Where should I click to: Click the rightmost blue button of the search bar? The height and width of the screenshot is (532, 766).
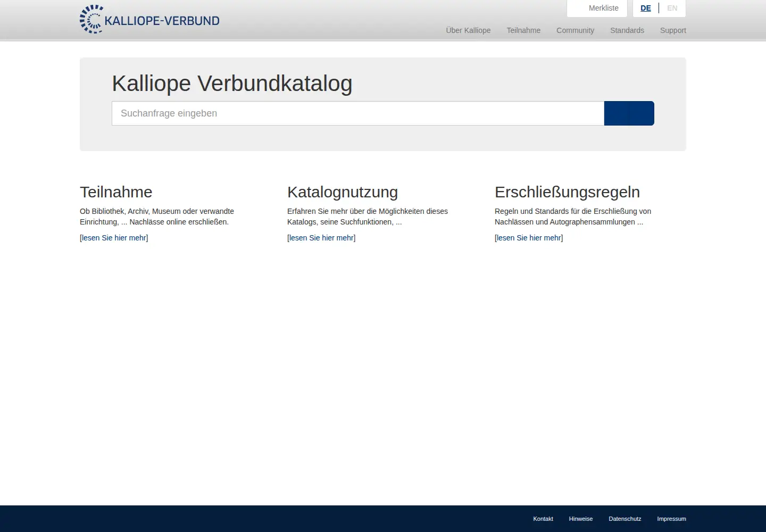[642, 113]
